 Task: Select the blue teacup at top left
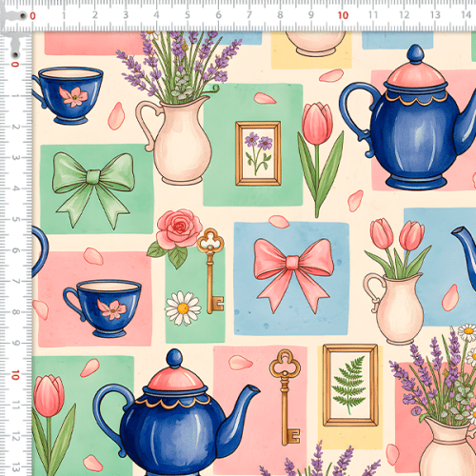point(68,95)
